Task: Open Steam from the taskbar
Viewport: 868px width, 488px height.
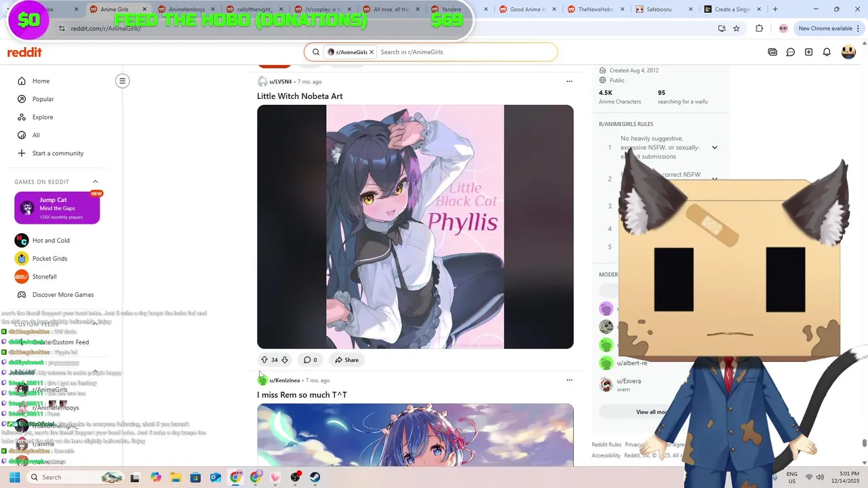Action: [315, 477]
